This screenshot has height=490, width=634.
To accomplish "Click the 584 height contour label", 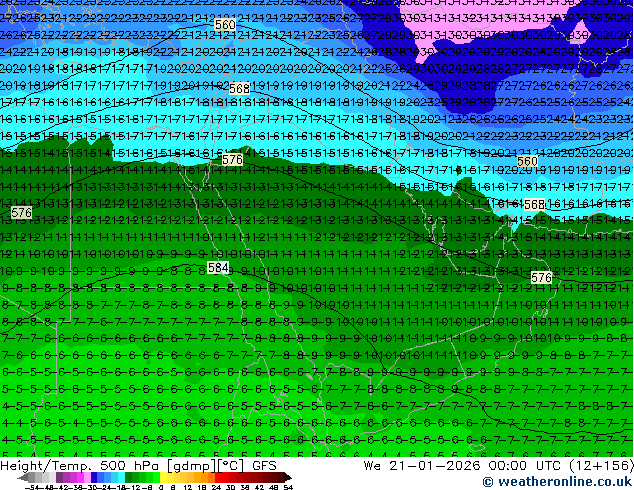I will (218, 268).
